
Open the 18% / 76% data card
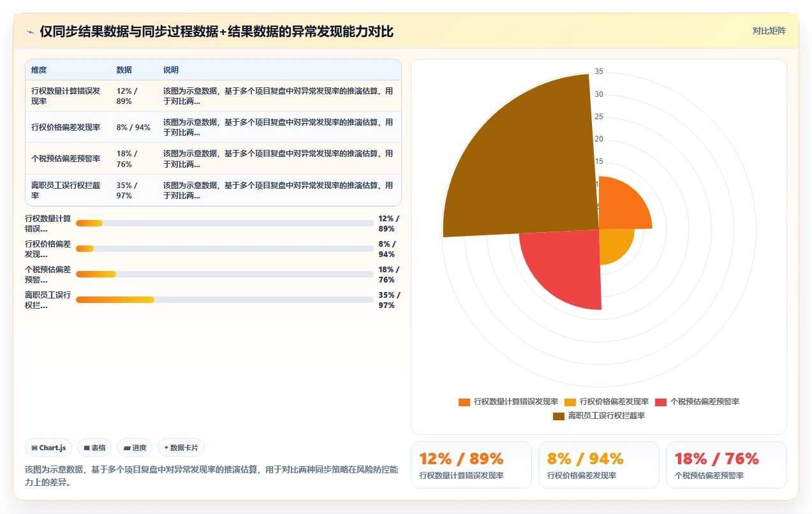pos(726,465)
